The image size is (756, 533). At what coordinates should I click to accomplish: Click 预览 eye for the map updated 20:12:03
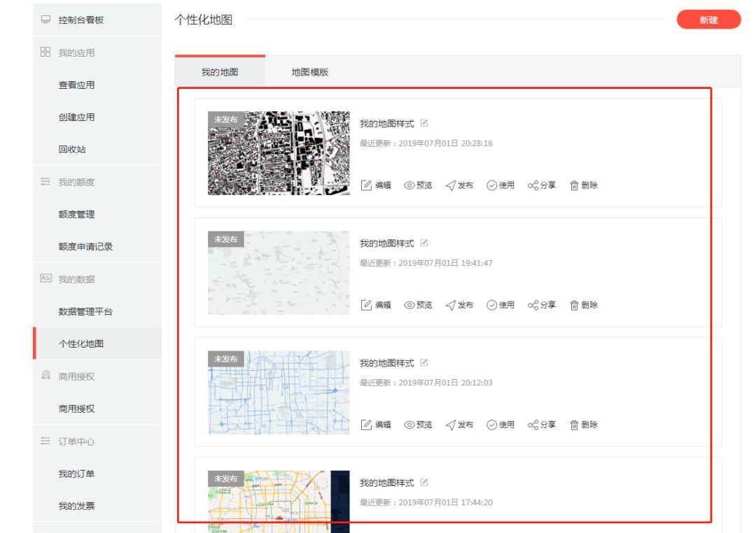point(418,425)
